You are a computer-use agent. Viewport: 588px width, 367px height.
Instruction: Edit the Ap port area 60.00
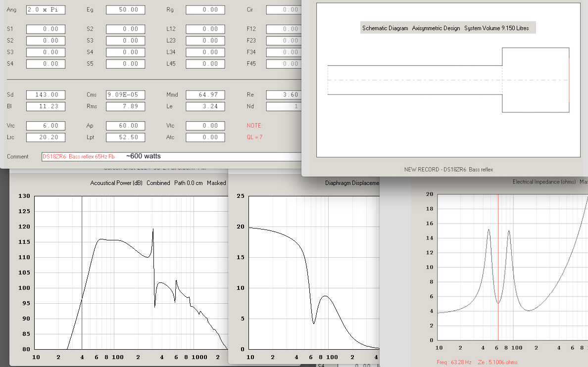coord(126,126)
